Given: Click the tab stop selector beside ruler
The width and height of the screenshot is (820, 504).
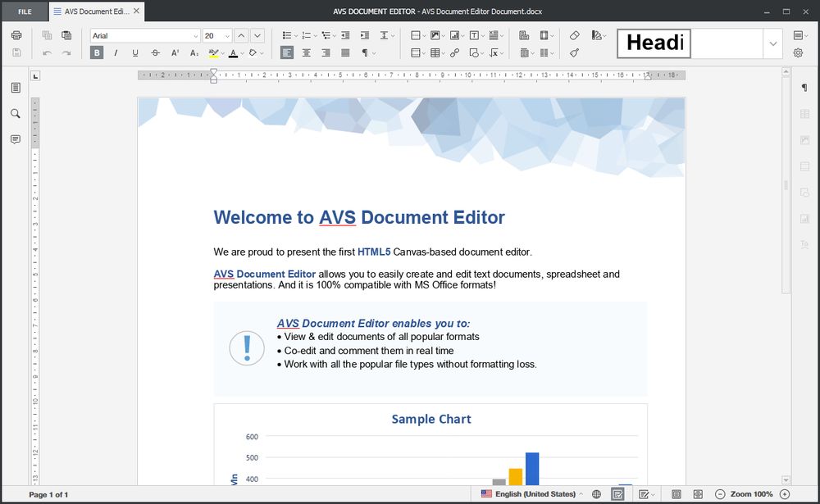Looking at the screenshot, I should (x=35, y=76).
